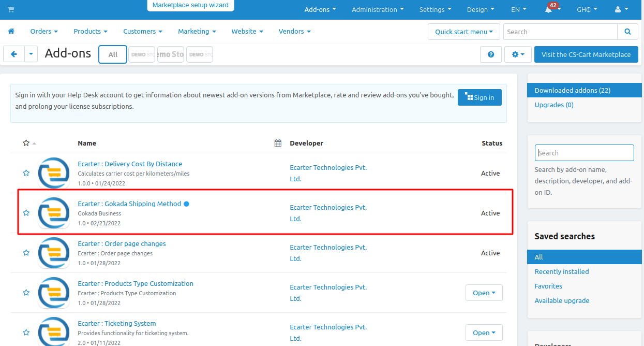Sort by Developer column header

coord(306,143)
